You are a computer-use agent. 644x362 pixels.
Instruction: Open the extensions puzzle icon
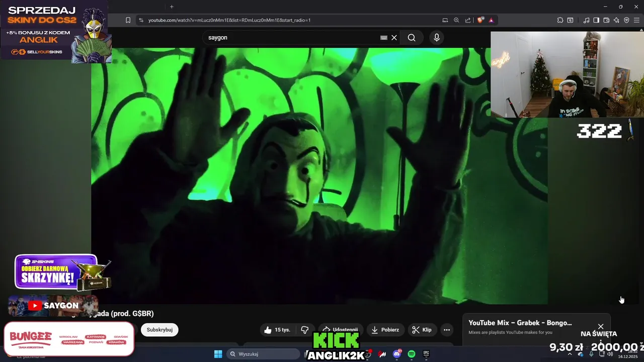click(560, 20)
